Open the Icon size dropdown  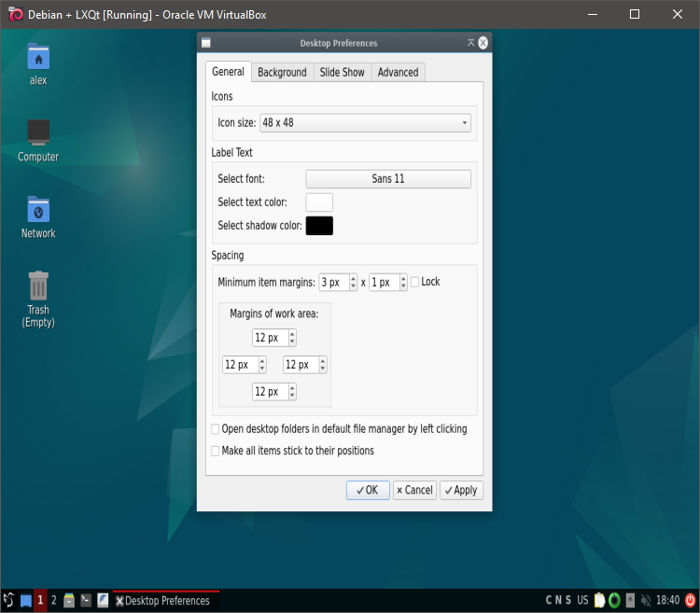point(365,122)
